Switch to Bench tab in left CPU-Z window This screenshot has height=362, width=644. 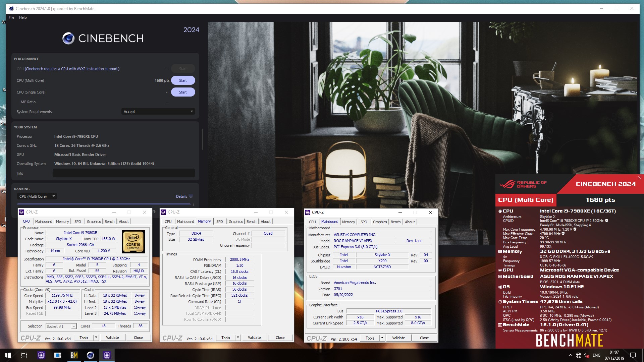coord(109,222)
